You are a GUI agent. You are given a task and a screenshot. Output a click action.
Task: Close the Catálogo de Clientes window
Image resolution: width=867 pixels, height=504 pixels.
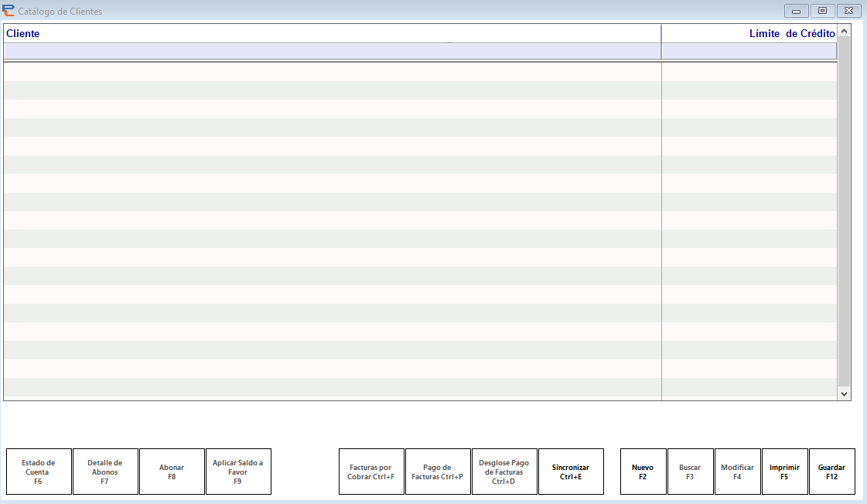point(848,11)
